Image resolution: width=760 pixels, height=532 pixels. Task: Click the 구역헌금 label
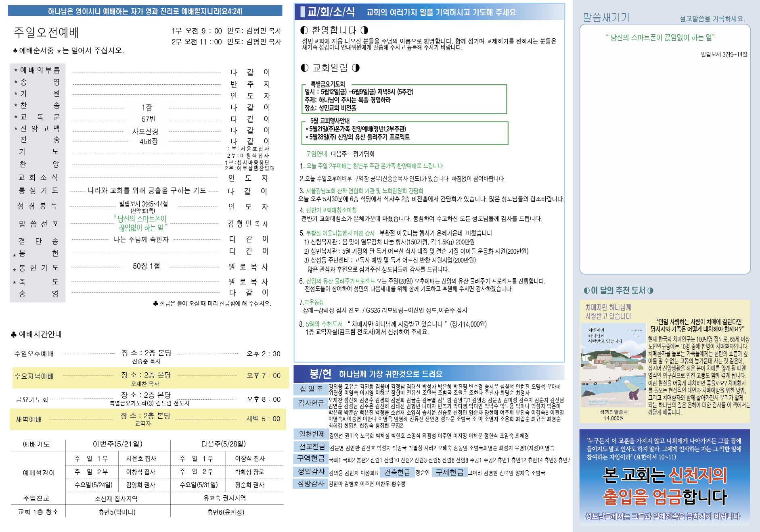click(x=310, y=458)
